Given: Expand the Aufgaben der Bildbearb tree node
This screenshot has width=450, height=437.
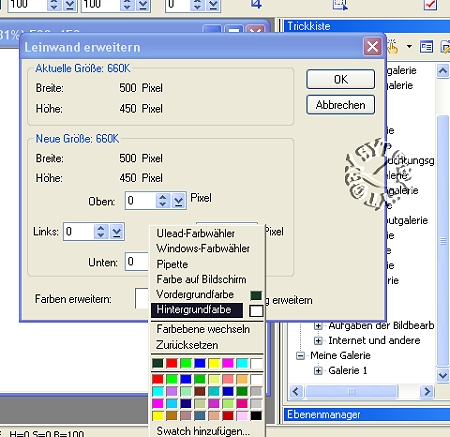Looking at the screenshot, I should [x=318, y=325].
